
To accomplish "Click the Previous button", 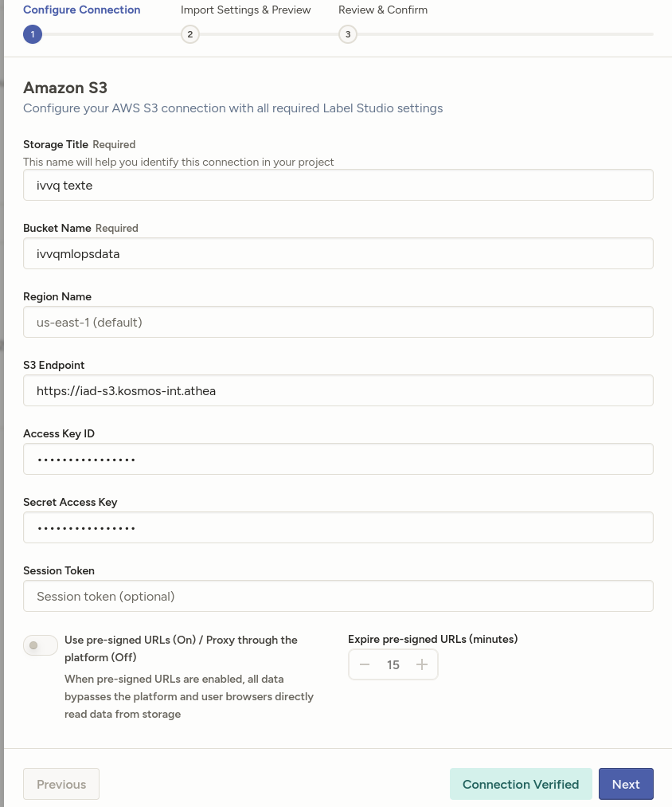I will [61, 784].
